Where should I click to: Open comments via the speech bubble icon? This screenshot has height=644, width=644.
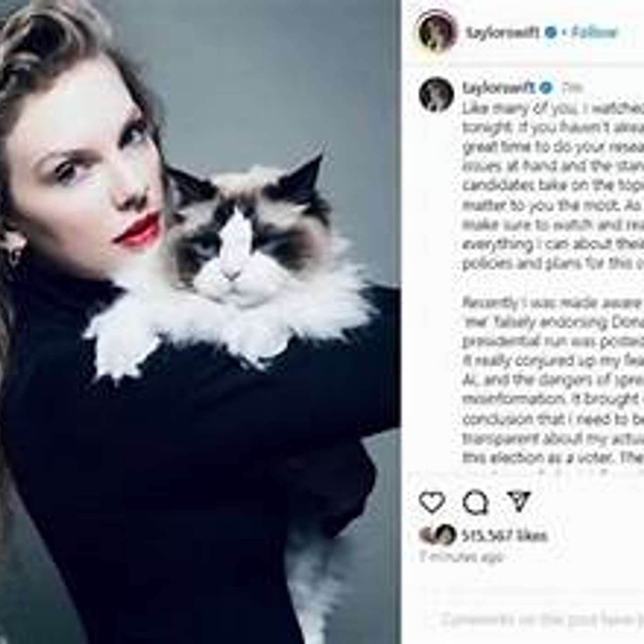[476, 502]
